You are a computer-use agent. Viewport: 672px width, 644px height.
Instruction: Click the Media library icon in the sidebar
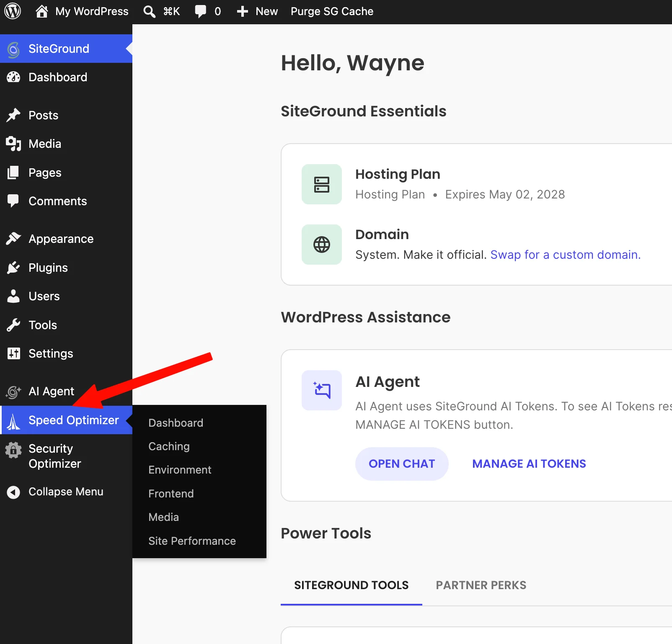click(x=13, y=144)
